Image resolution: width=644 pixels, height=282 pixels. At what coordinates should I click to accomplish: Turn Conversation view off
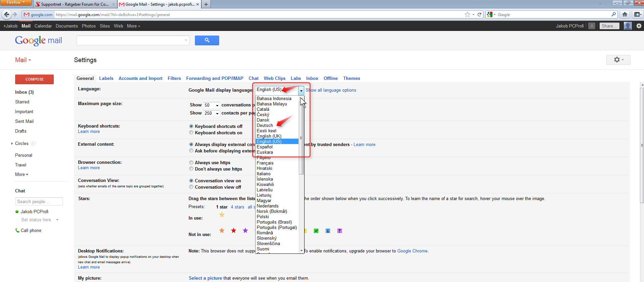pyautogui.click(x=191, y=187)
